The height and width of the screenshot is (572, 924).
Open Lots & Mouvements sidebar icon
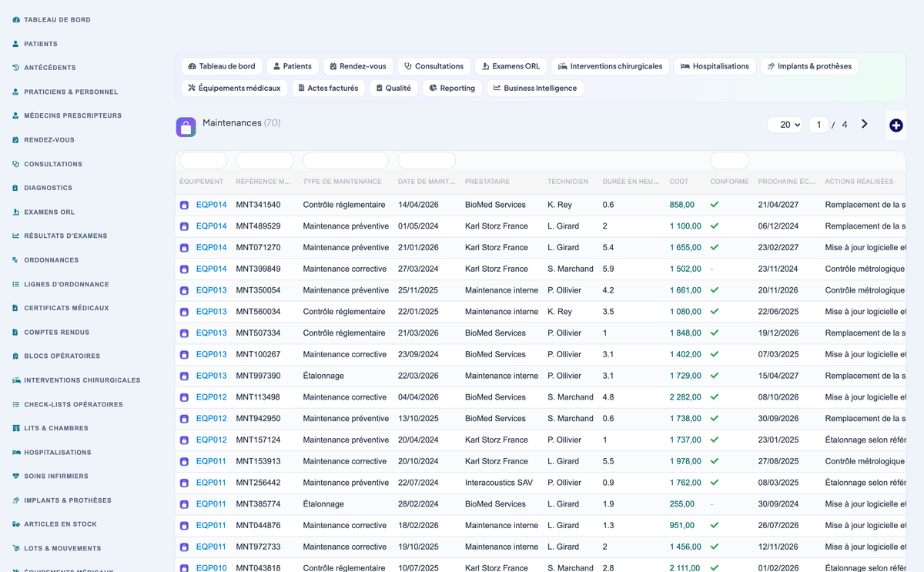point(15,549)
